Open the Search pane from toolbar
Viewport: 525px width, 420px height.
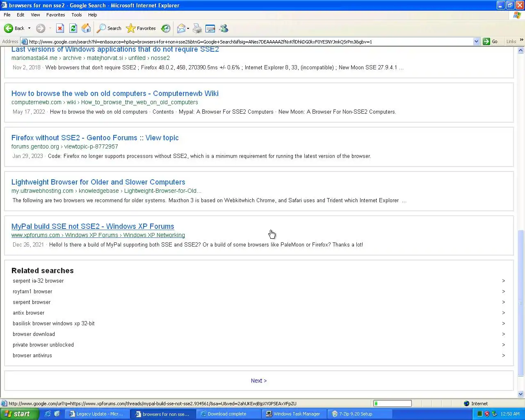109,28
